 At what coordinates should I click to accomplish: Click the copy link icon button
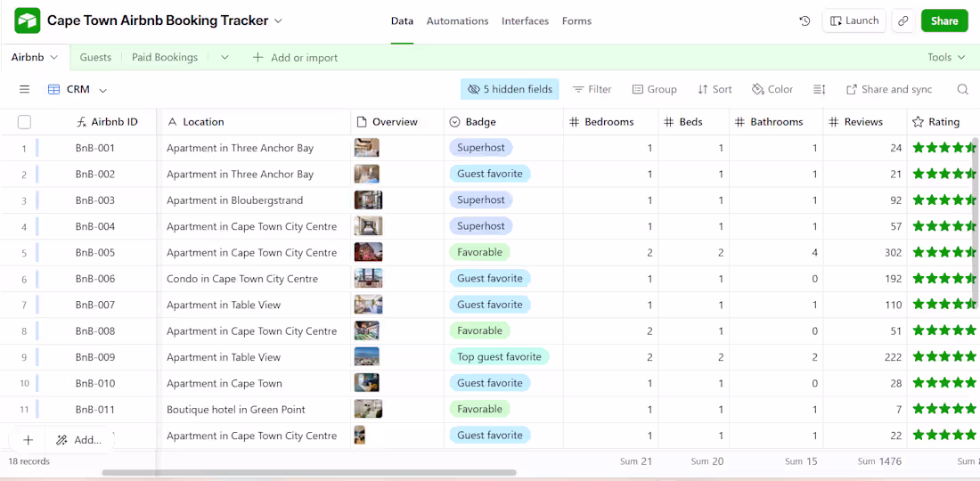tap(903, 20)
